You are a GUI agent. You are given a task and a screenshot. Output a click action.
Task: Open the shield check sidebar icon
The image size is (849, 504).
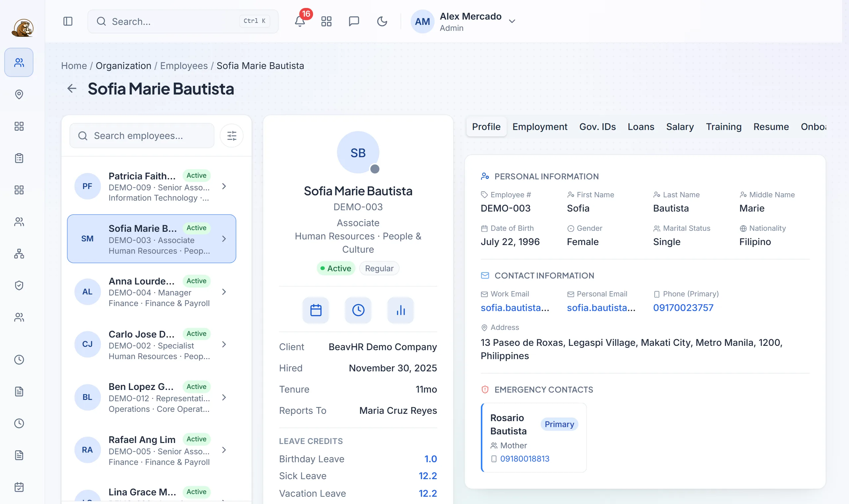19,285
